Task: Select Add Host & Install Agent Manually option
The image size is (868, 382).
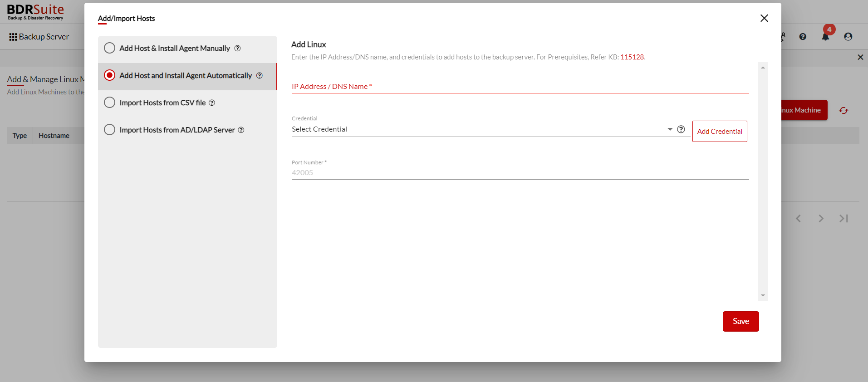Action: point(109,48)
